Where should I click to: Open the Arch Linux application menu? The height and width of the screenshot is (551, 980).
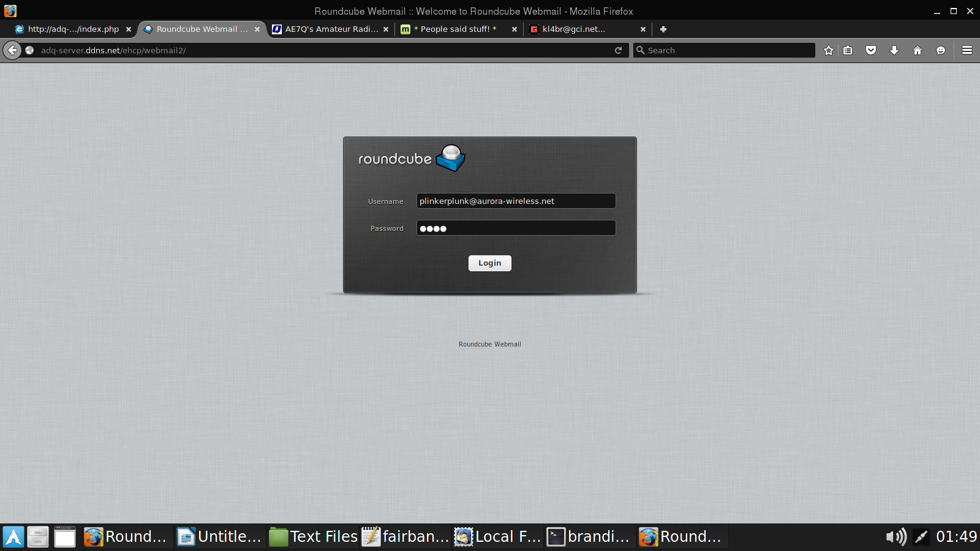[x=13, y=537]
